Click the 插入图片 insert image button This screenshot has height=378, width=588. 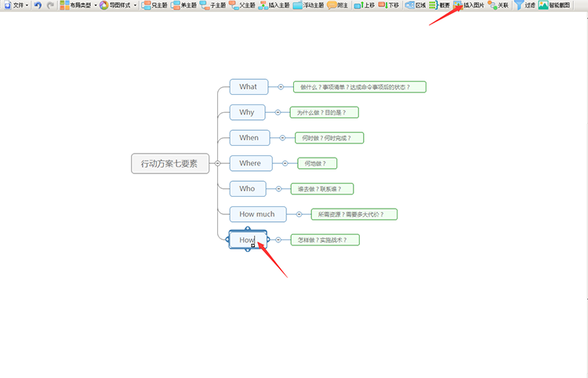(469, 5)
